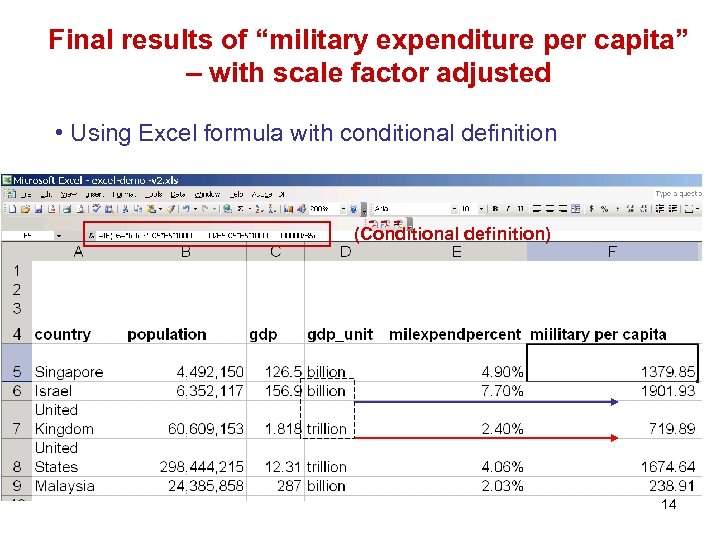The width and height of the screenshot is (720, 540).
Task: Click the Insert Hyperlink globe icon
Action: [x=227, y=209]
